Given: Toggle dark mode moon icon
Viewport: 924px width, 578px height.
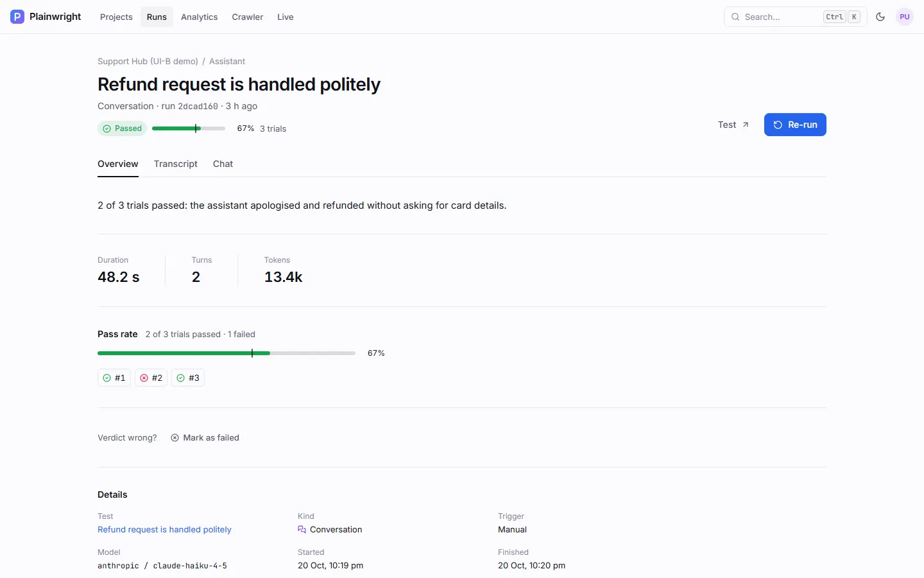Looking at the screenshot, I should 880,17.
